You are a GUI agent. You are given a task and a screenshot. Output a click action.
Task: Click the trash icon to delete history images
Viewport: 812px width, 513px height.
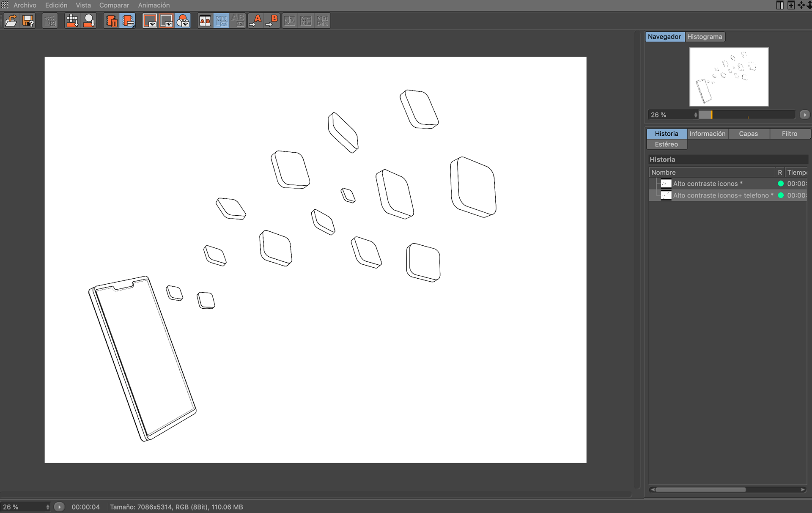point(112,21)
